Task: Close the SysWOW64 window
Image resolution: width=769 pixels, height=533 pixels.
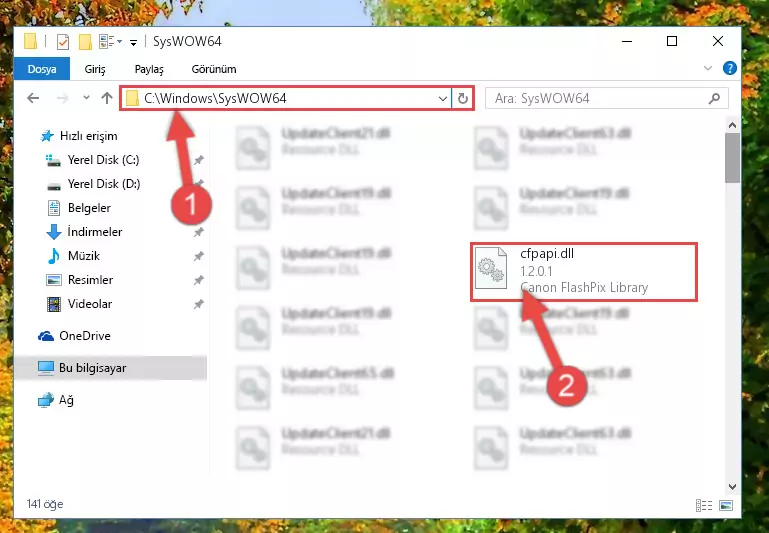Action: click(718, 42)
